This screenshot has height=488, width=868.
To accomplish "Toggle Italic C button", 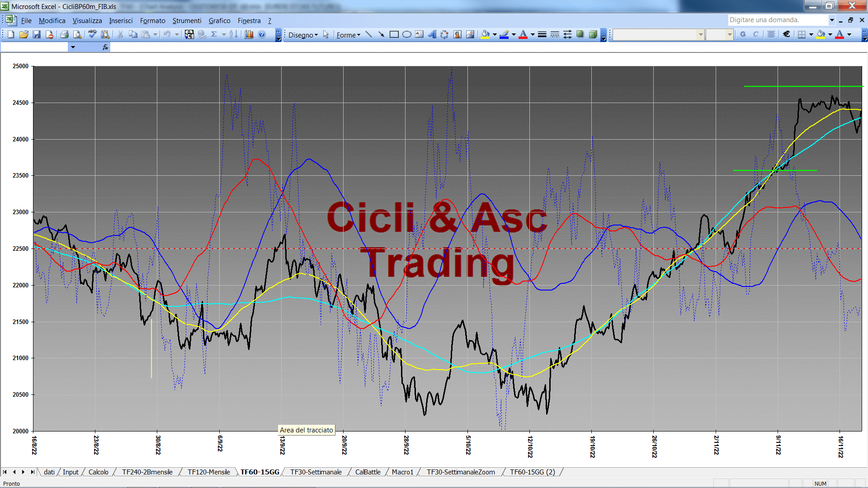I will coord(755,34).
